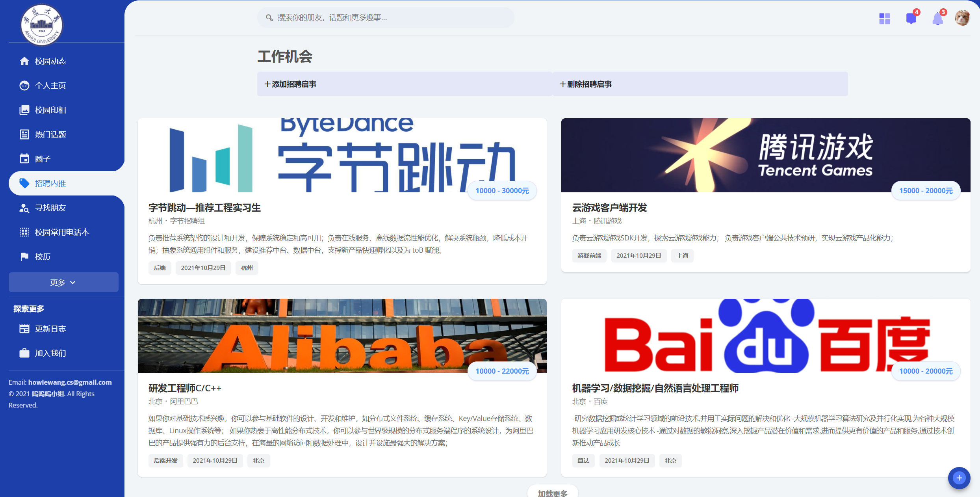
Task: Expand the 更多 dropdown in sidebar
Action: pyautogui.click(x=63, y=282)
